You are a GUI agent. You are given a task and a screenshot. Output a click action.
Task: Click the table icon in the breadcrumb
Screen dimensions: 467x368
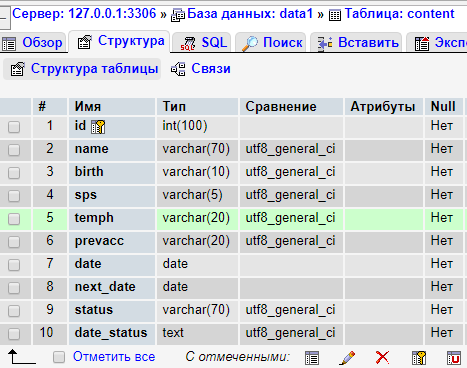[335, 15]
